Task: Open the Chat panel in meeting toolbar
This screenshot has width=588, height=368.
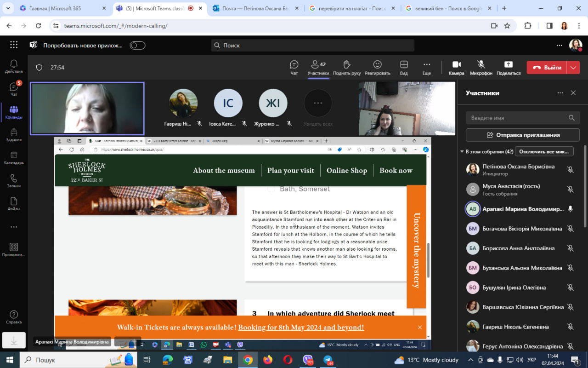Action: pos(294,67)
